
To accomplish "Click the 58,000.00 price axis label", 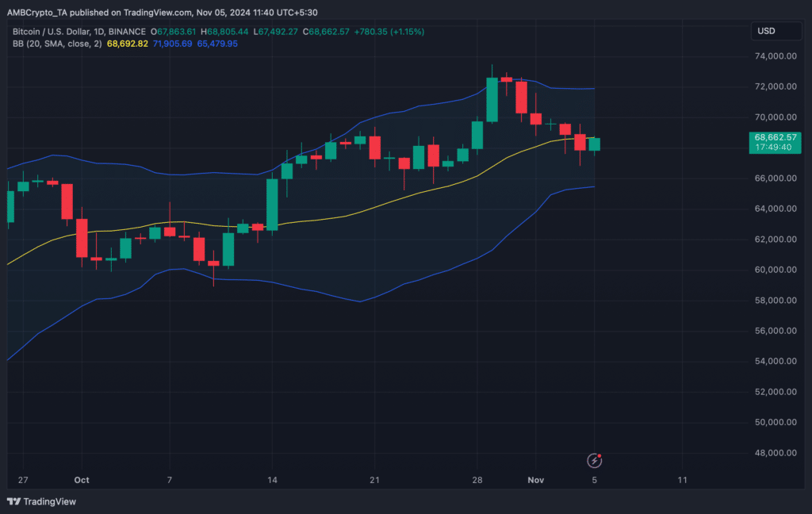I will click(776, 301).
